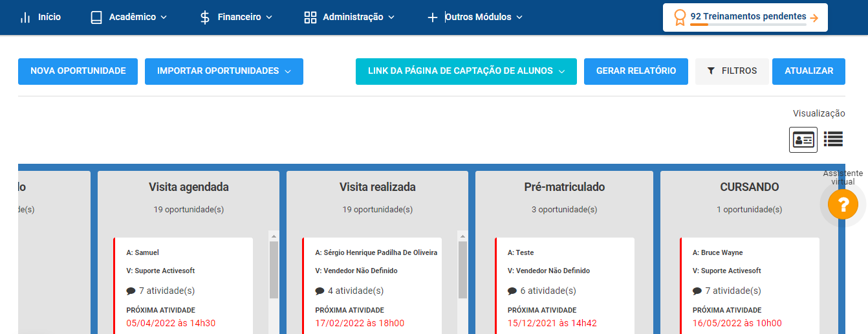This screenshot has height=334, width=868.
Task: Click the Gerar Relatório button
Action: [636, 71]
